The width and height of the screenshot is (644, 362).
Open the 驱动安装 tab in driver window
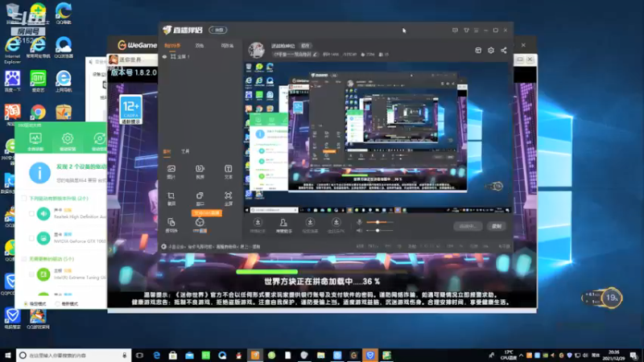(68, 142)
